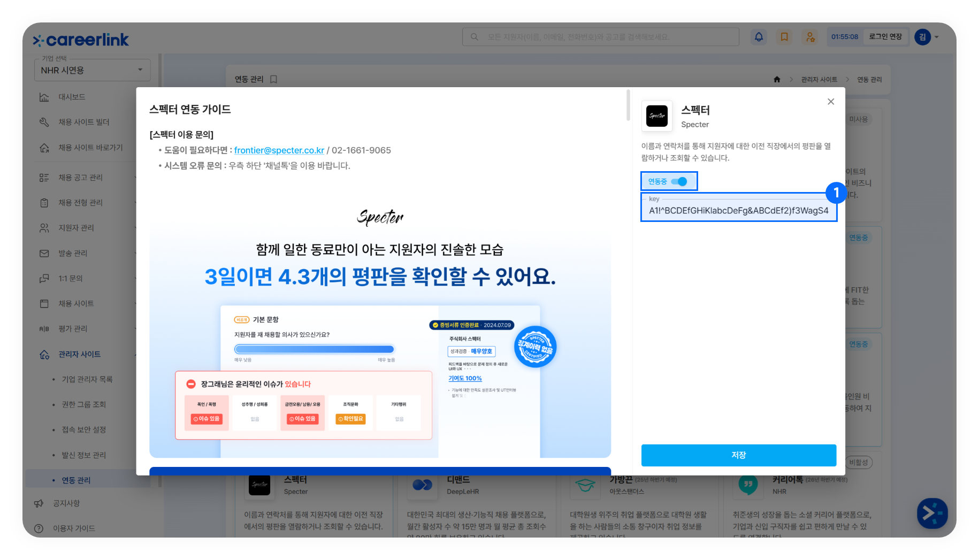Expand 채용 공고 관리 menu

[x=80, y=178]
